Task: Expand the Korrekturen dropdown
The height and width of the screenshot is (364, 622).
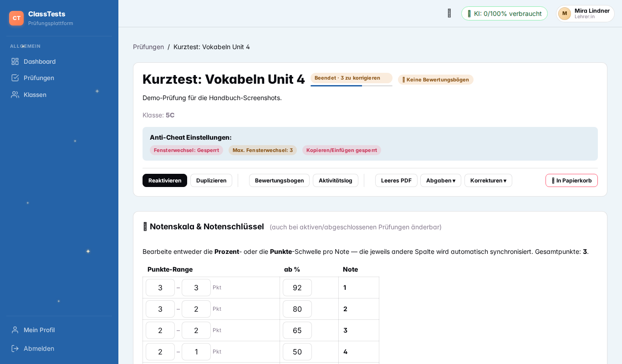Action: tap(488, 181)
